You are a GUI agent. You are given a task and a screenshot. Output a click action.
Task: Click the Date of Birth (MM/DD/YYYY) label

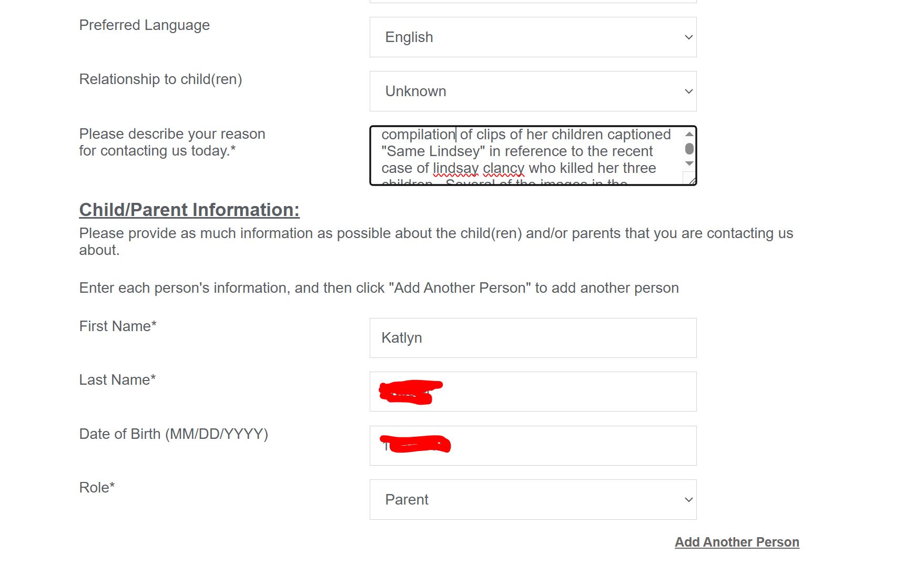[x=174, y=434]
